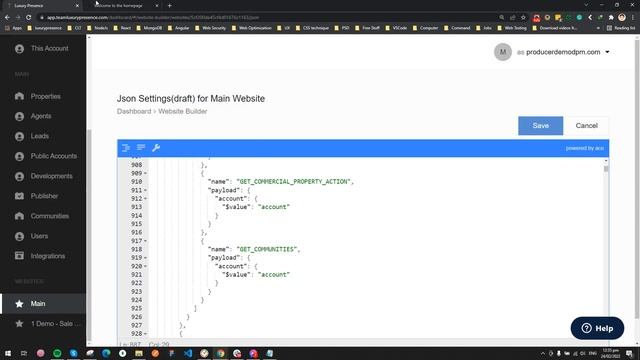Bookmark this page with star icon
Screen dimensions: 640x360
523,18
